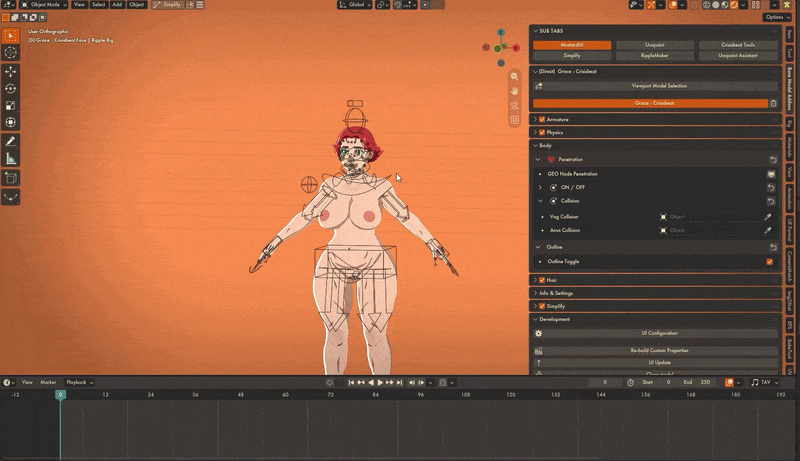Expand the Info & Settings panel
This screenshot has height=461, width=800.
pyautogui.click(x=535, y=293)
